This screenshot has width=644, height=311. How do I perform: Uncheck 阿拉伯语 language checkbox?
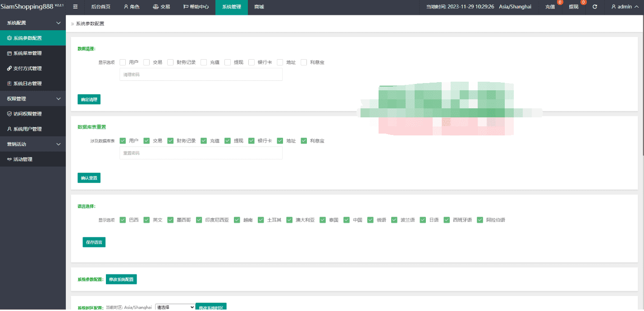coord(480,220)
